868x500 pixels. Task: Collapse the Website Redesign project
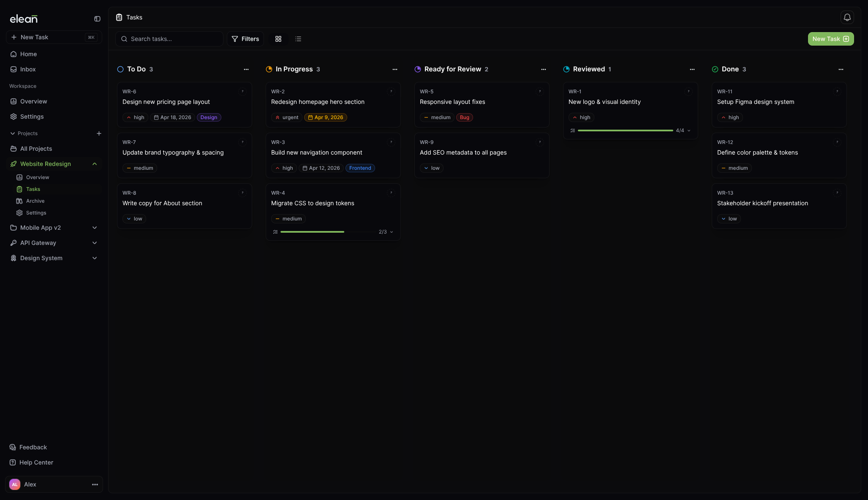(x=95, y=164)
